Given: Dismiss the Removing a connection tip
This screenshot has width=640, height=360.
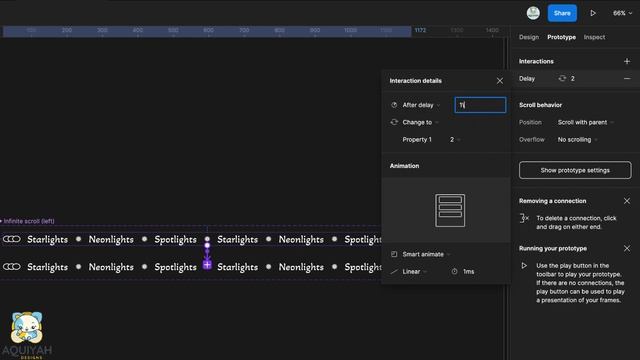Looking at the screenshot, I should (x=627, y=201).
